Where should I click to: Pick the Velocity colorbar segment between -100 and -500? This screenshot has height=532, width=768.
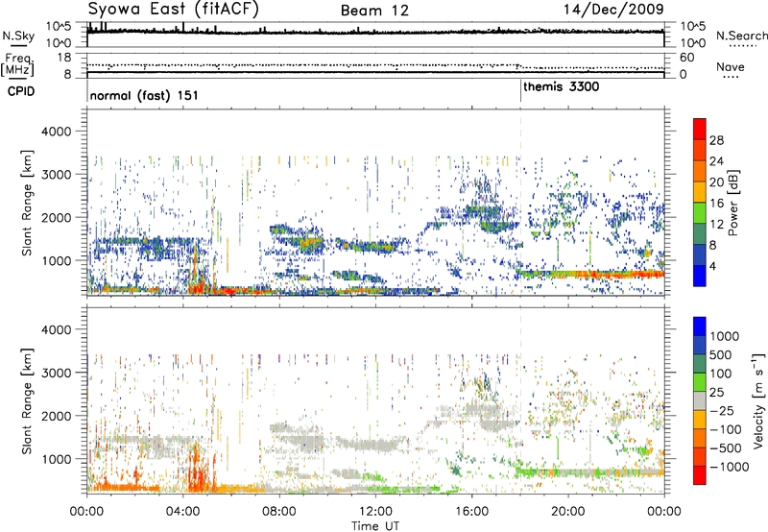point(700,438)
